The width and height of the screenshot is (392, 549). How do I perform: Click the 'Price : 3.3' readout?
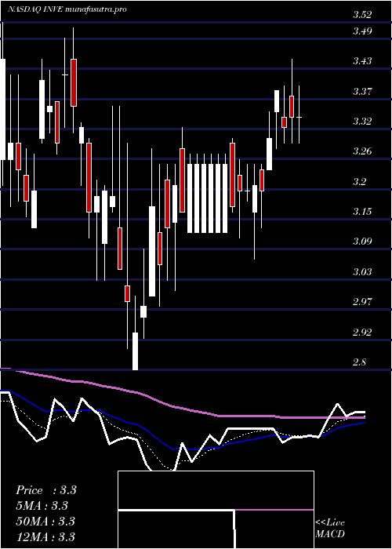point(46,490)
